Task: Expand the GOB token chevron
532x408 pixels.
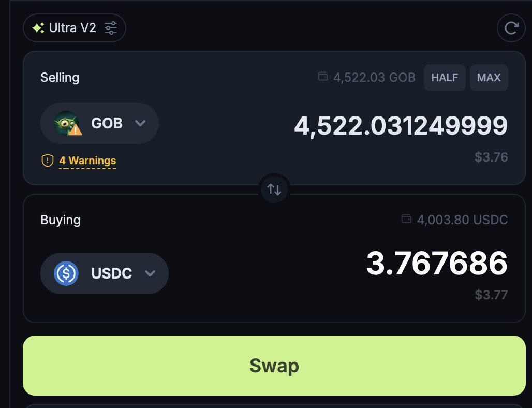Action: coord(140,123)
